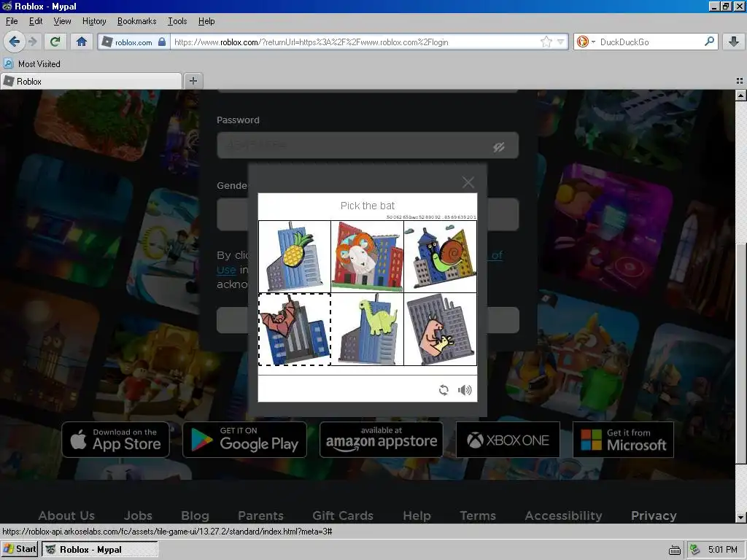Open the Blog footer link

click(x=195, y=516)
